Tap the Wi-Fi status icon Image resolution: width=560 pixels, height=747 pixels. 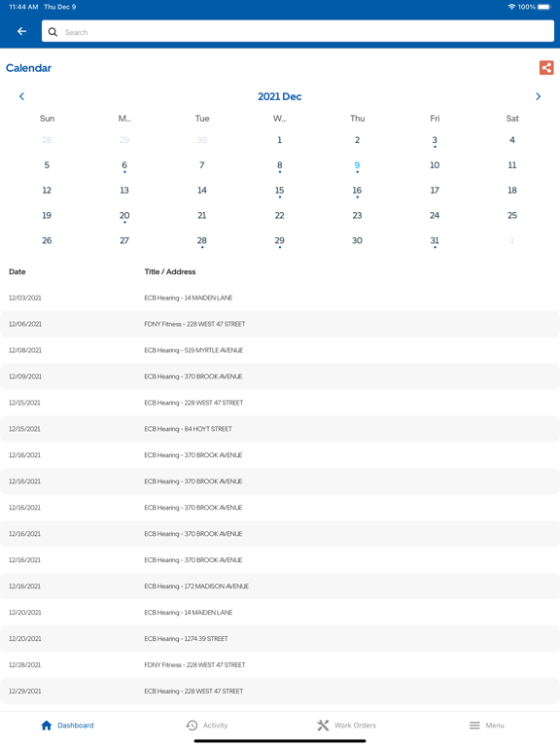(x=512, y=7)
